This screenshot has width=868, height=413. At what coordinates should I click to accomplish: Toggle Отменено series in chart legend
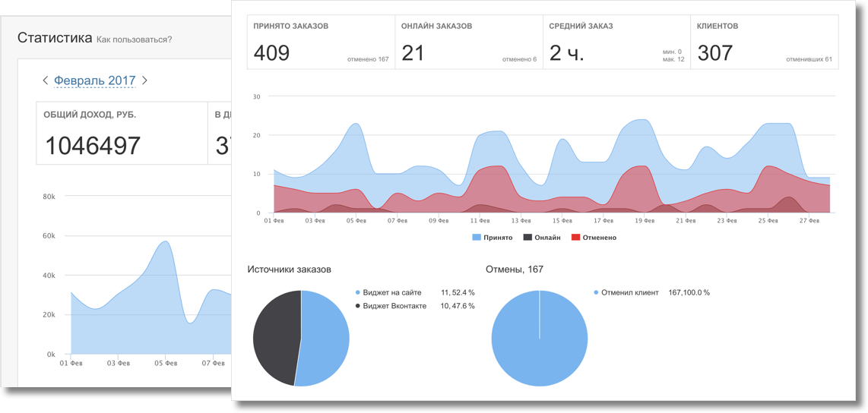coord(593,237)
